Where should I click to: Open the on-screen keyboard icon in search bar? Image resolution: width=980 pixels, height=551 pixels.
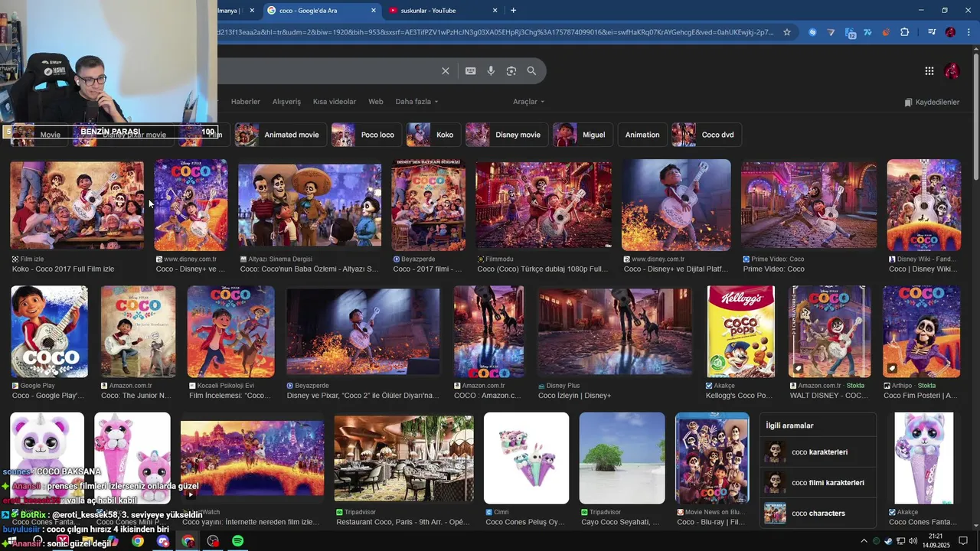[471, 71]
